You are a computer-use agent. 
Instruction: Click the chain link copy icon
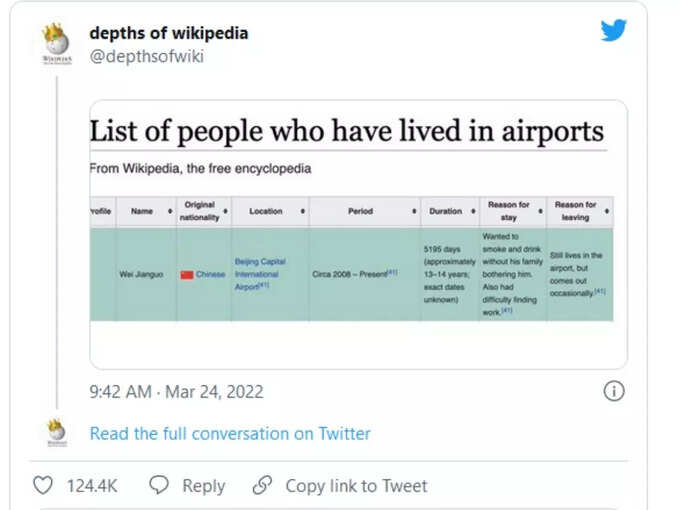(x=262, y=485)
